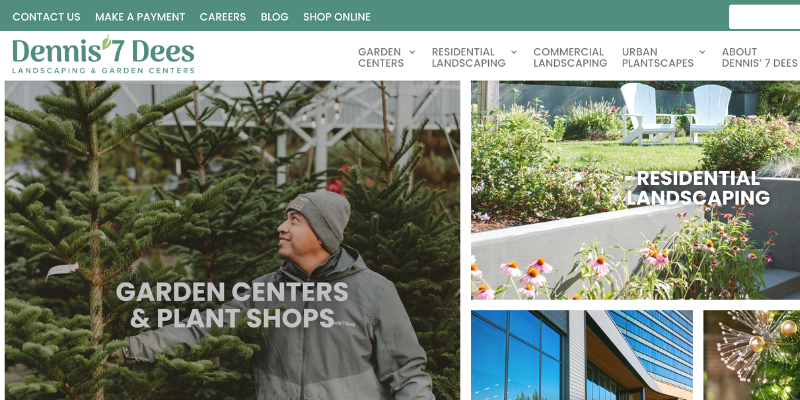Viewport: 800px width, 400px height.
Task: Go to Make a Payment page
Action: pyautogui.click(x=140, y=17)
